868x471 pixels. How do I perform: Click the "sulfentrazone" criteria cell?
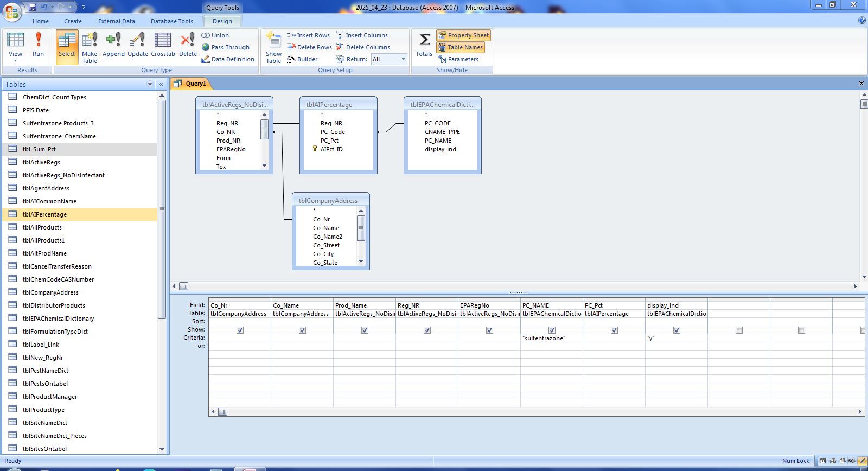click(x=552, y=338)
